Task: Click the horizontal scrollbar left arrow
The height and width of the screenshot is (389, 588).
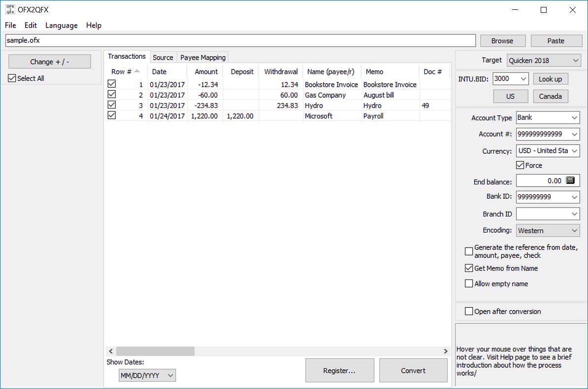Action: [x=110, y=351]
